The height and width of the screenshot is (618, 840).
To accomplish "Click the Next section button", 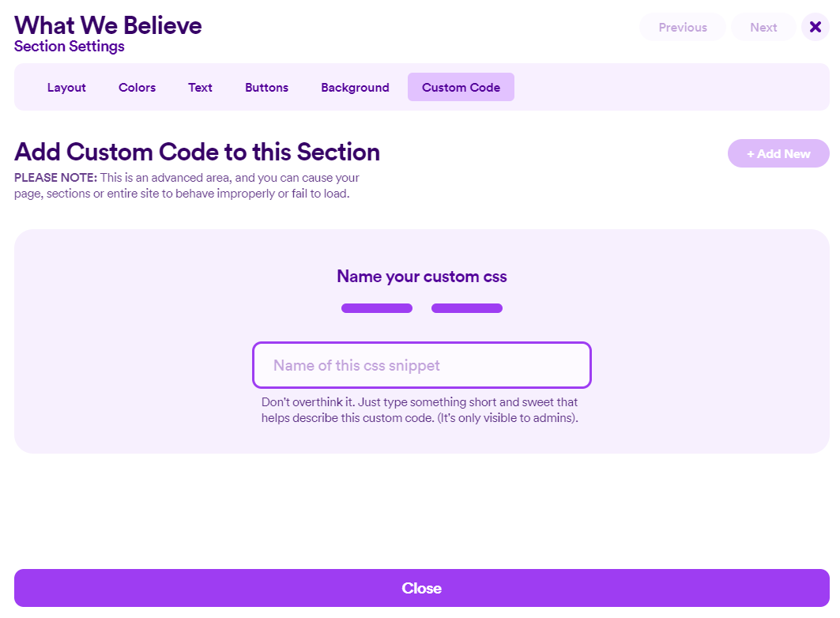I will [763, 26].
